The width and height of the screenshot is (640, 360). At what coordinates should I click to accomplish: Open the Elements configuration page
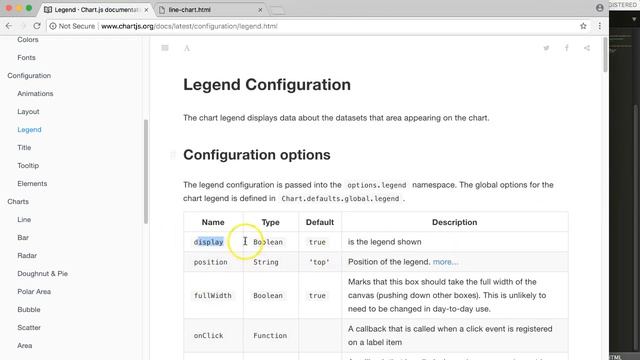tap(32, 183)
